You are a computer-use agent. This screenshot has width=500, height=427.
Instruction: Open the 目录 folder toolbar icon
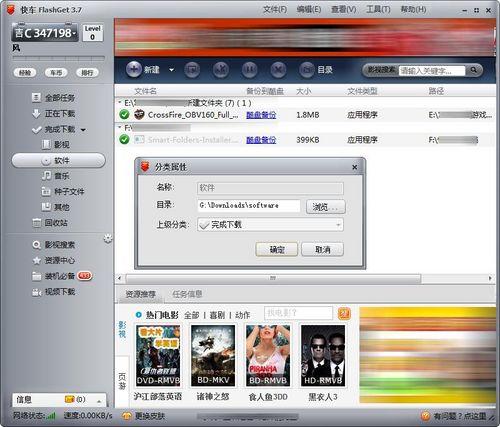click(x=307, y=69)
